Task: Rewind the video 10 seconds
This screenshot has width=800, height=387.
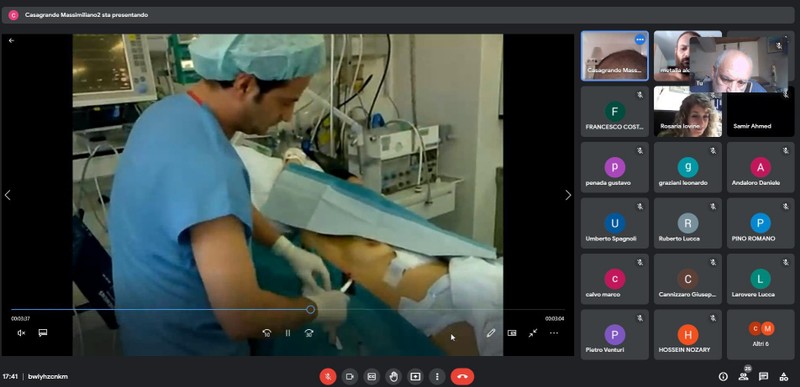Action: point(266,333)
